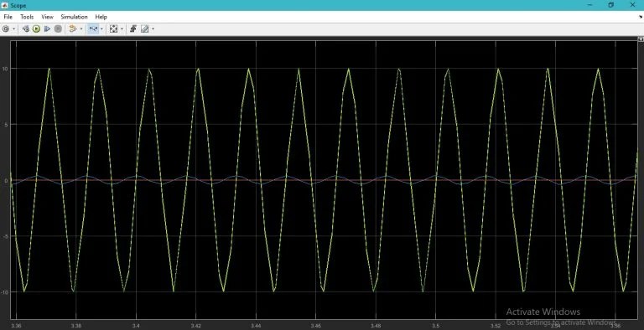Restore down the Scope window
Image resolution: width=644 pixels, height=330 pixels.
pos(611,5)
